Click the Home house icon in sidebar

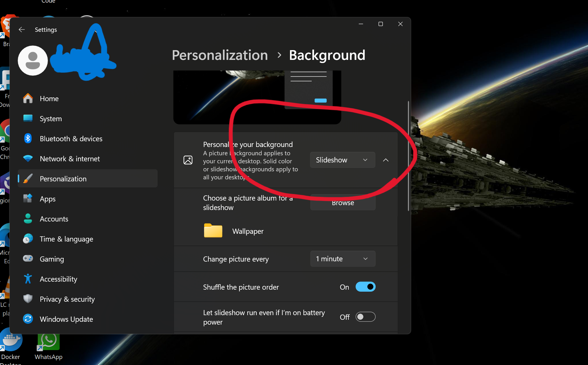click(28, 99)
